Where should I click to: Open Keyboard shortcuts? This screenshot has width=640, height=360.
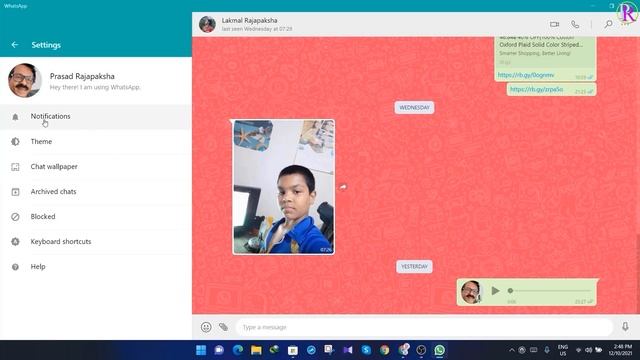(x=96, y=242)
